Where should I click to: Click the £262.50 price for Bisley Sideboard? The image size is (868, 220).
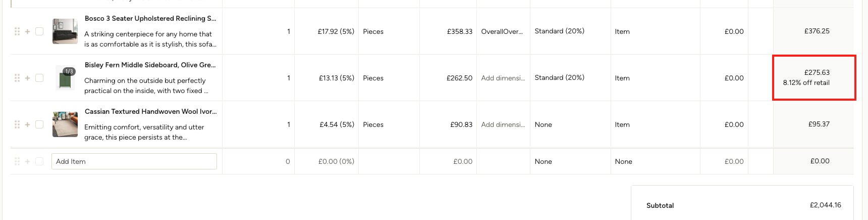(459, 78)
